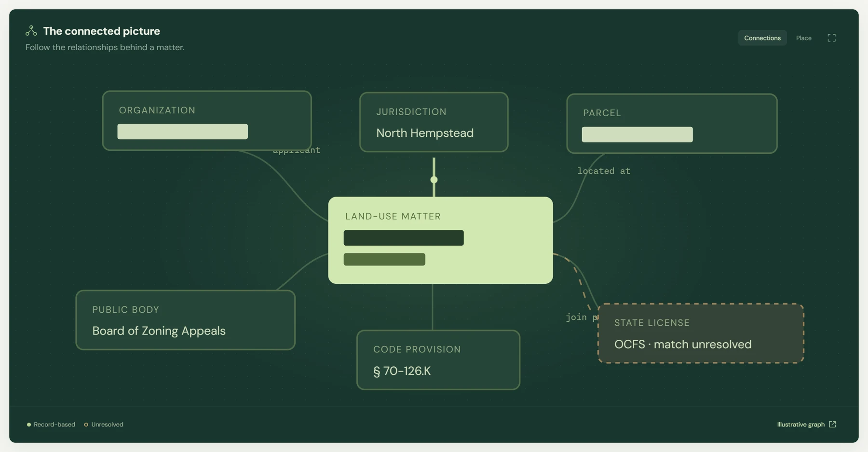This screenshot has width=868, height=452.
Task: Select the § 70-126.K code provision node
Action: point(438,359)
